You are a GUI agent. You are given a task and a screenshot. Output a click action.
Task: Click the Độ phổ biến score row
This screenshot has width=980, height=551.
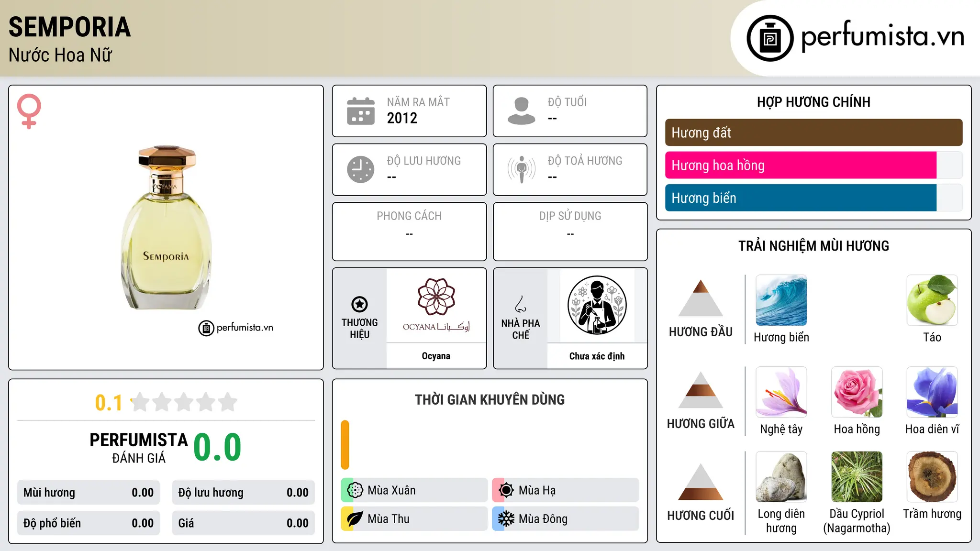[89, 523]
